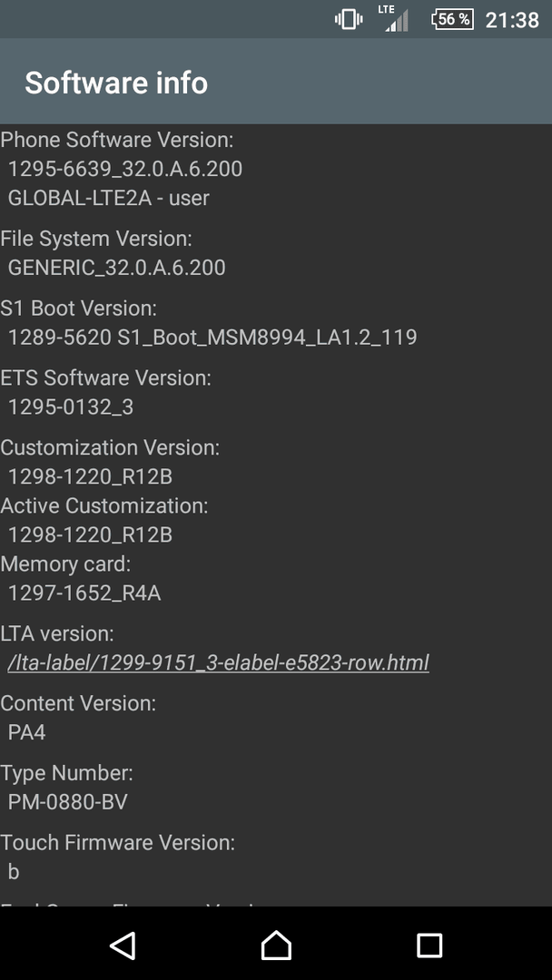Tap the Software info title
The image size is (552, 980).
[x=116, y=83]
